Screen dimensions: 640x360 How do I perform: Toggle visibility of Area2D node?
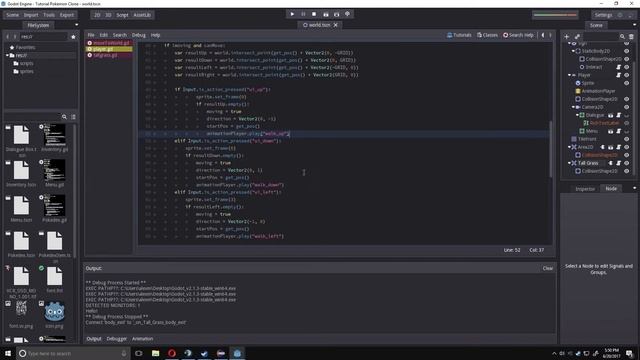click(x=627, y=147)
